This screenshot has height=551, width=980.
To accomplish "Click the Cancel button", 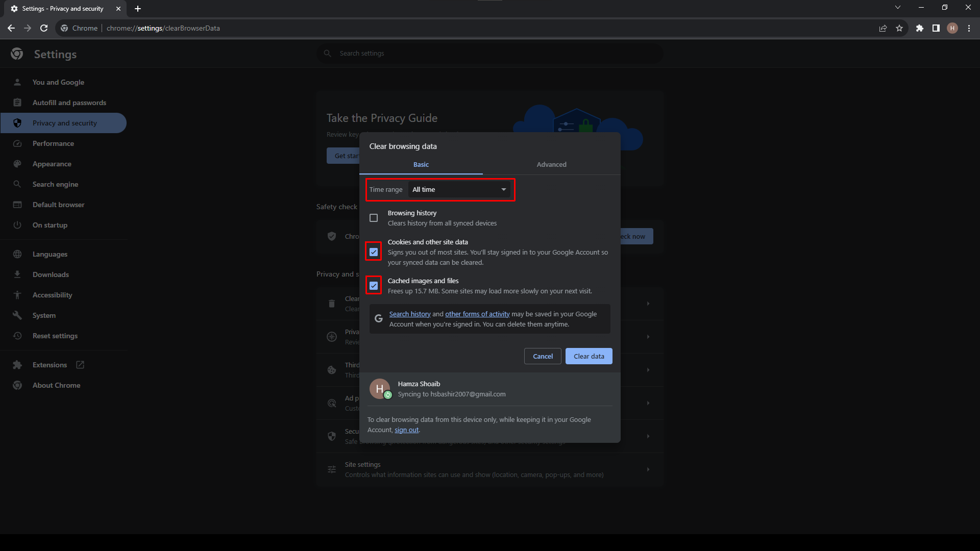I will pyautogui.click(x=543, y=356).
